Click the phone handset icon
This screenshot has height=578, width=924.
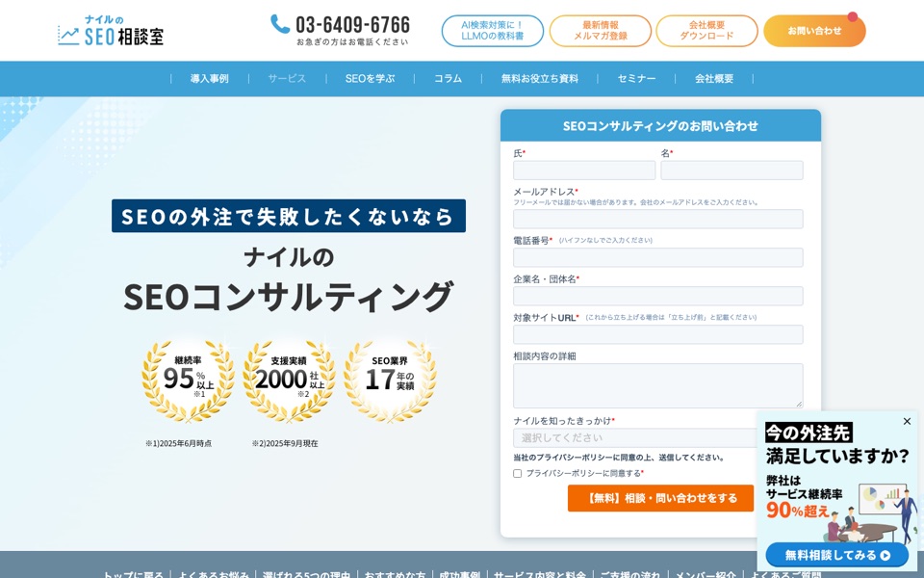coord(280,23)
